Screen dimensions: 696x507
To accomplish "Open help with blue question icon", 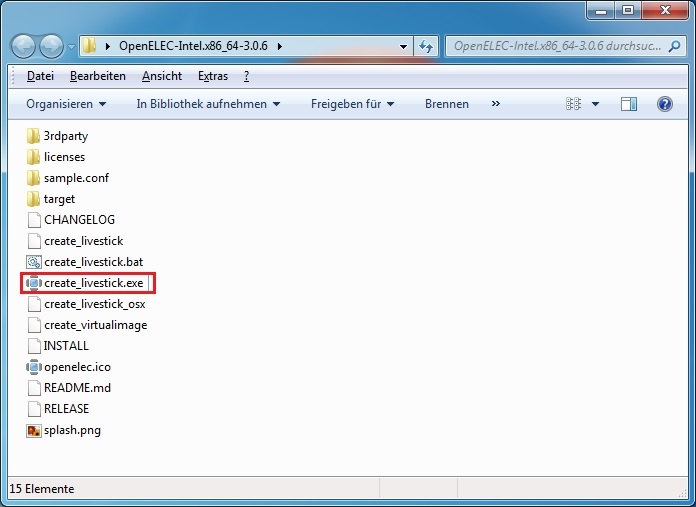I will pos(664,104).
